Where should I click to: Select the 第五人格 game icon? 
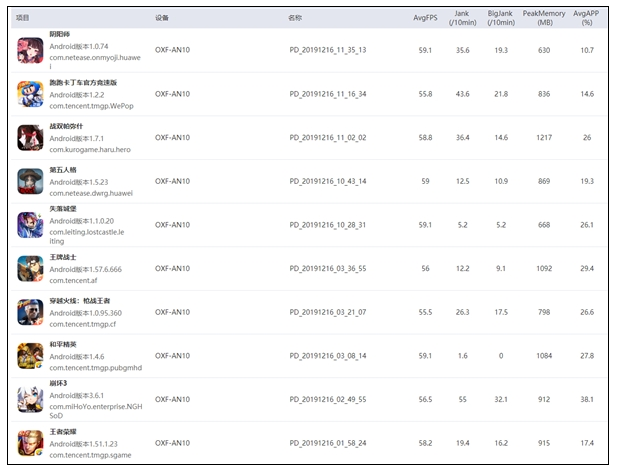pyautogui.click(x=30, y=181)
